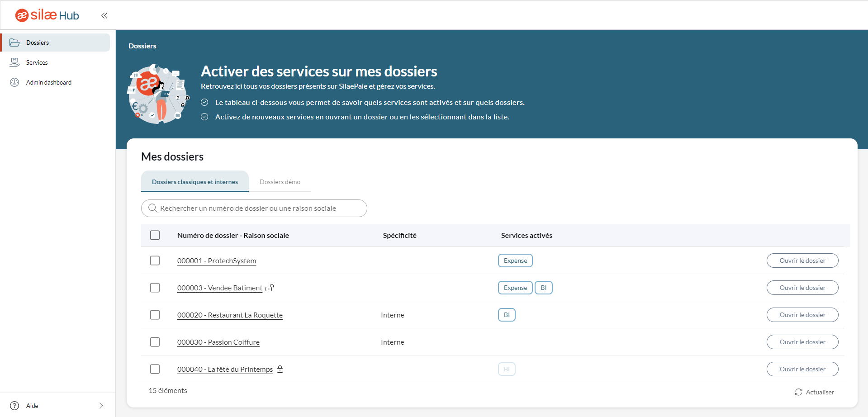Image resolution: width=868 pixels, height=417 pixels.
Task: Click the Numéro de dossier - Raison sociale header
Action: click(x=233, y=235)
